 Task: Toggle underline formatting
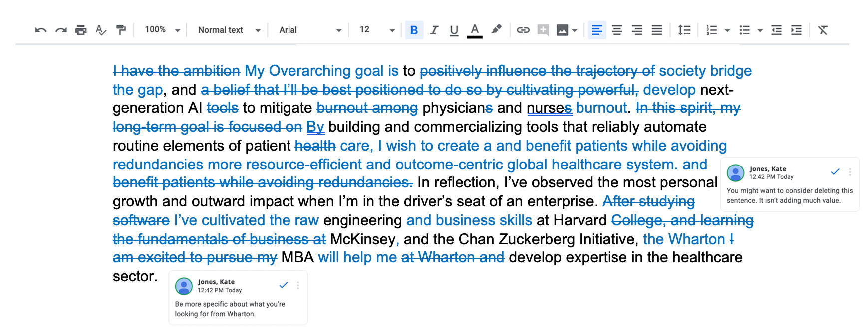click(454, 30)
